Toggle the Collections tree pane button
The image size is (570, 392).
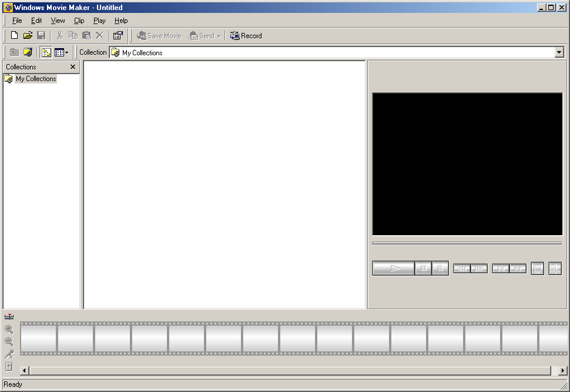click(x=46, y=52)
